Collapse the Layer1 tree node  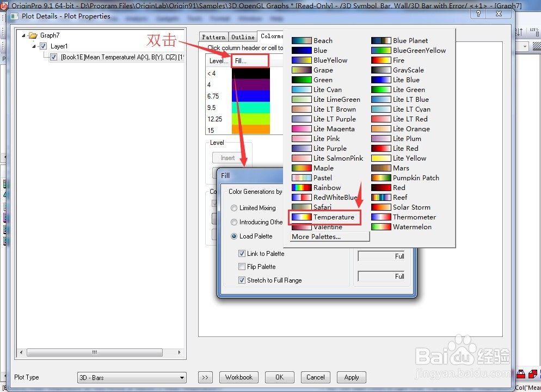(34, 46)
